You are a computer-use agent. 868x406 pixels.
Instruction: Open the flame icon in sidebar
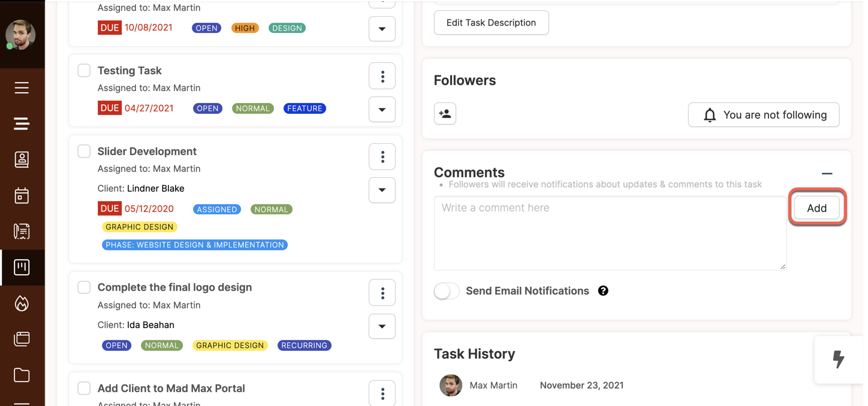(22, 303)
